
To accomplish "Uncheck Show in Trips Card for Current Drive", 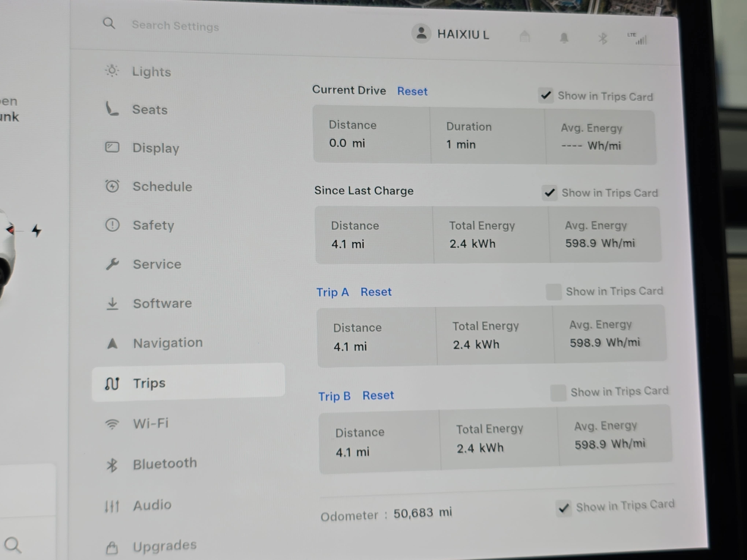I will (546, 96).
